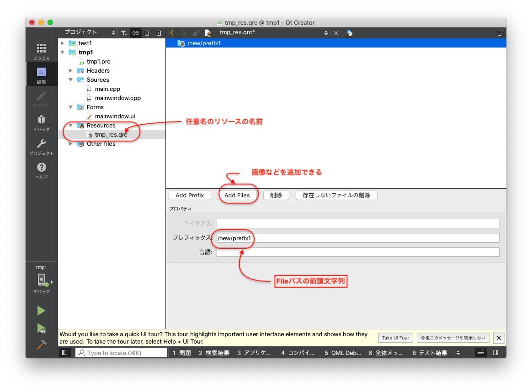The height and width of the screenshot is (392, 532).
Task: Expand the Other files folder
Action: [70, 144]
